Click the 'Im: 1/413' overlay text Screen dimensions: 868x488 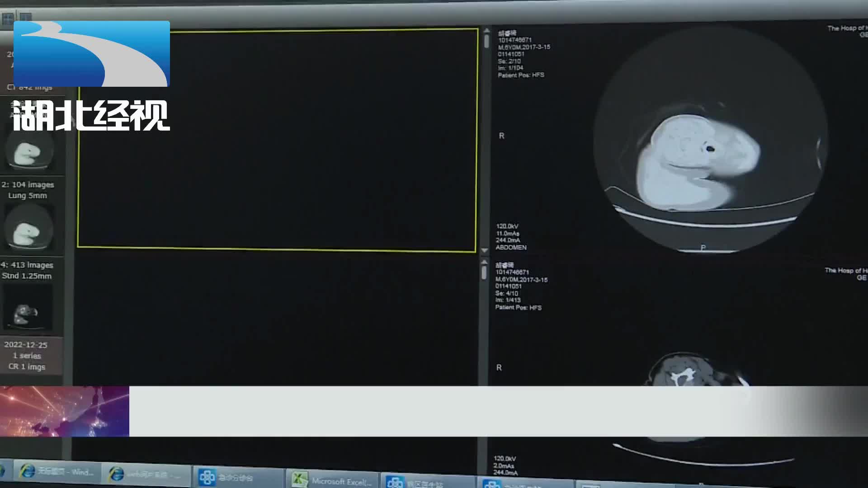point(508,300)
